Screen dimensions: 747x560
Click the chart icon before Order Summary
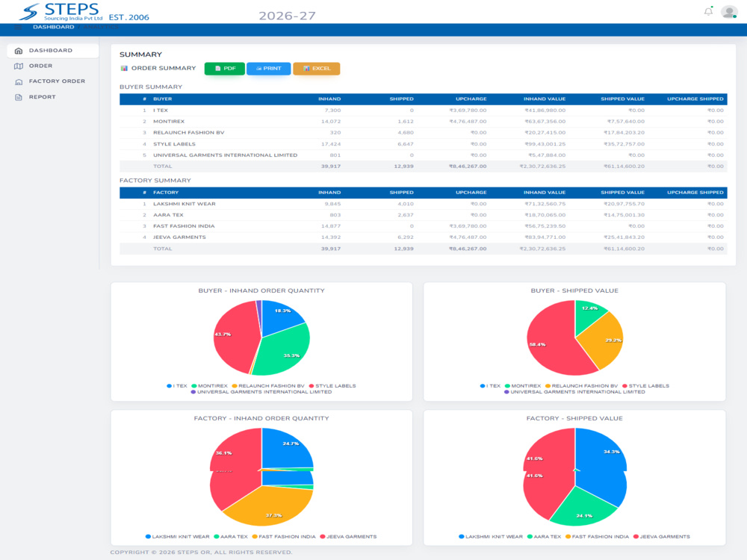click(x=124, y=68)
